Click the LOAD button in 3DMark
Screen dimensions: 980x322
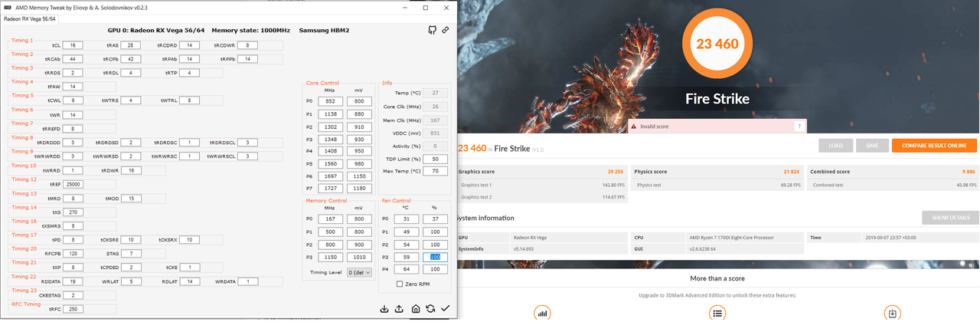click(x=835, y=146)
